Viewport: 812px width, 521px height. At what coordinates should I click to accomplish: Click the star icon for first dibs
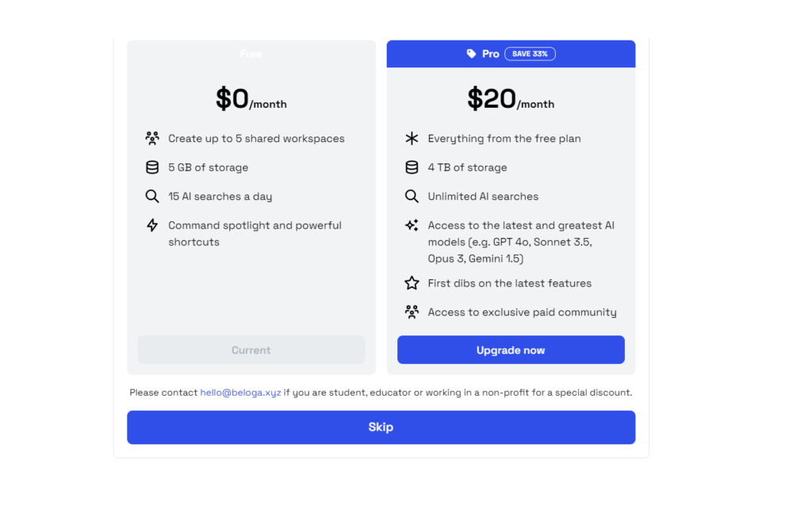(412, 283)
